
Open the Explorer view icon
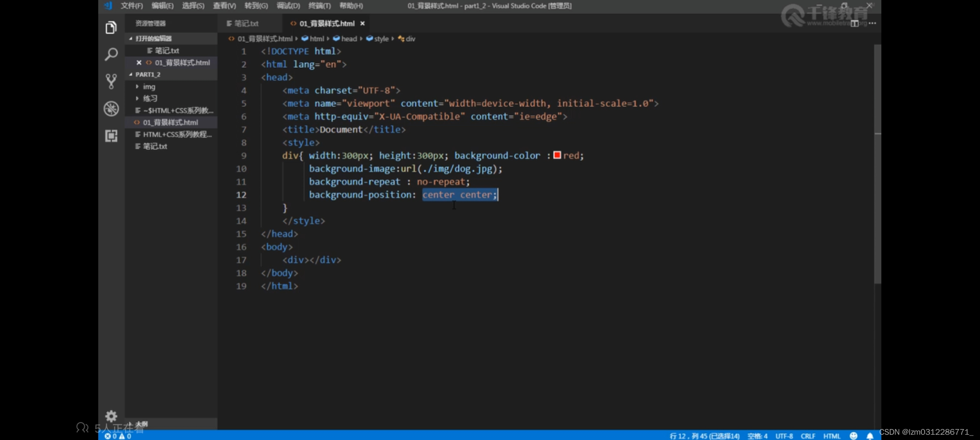pos(111,28)
